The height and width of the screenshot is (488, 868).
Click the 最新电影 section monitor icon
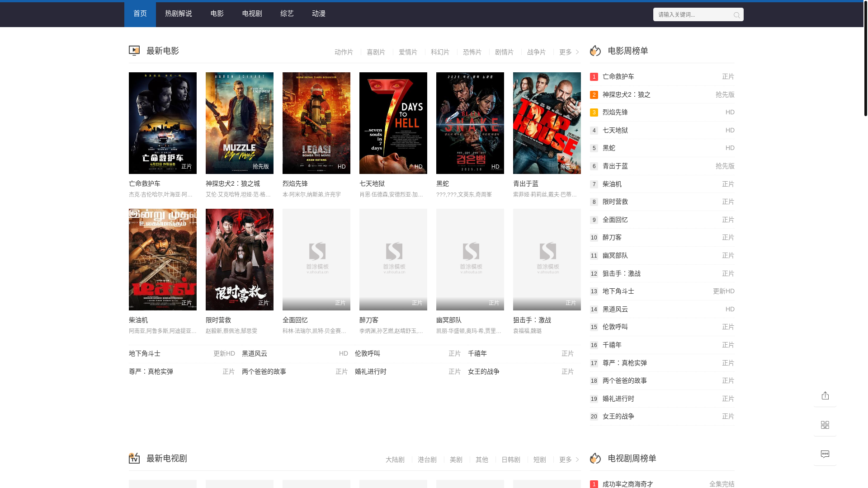tap(134, 51)
